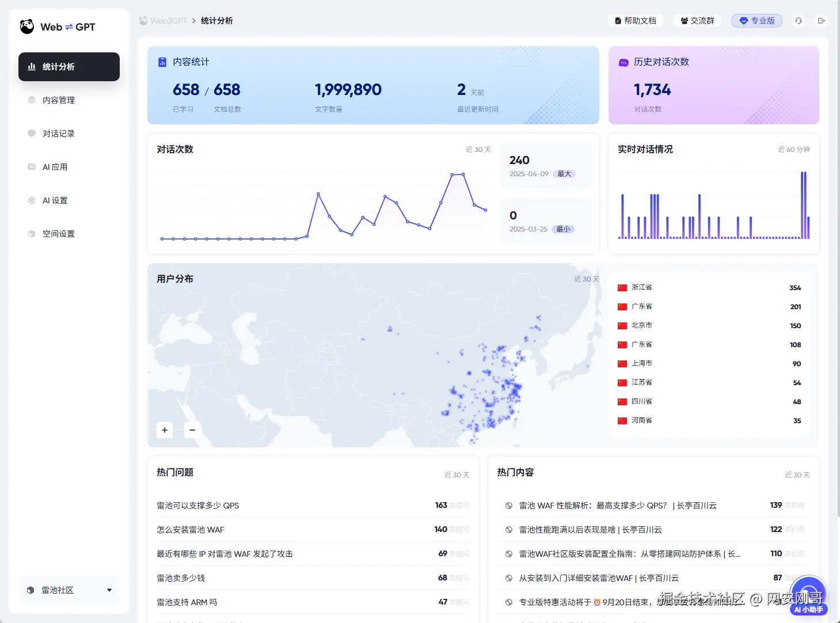Open link 雷池性能跑满以后表现是啥

(590, 530)
